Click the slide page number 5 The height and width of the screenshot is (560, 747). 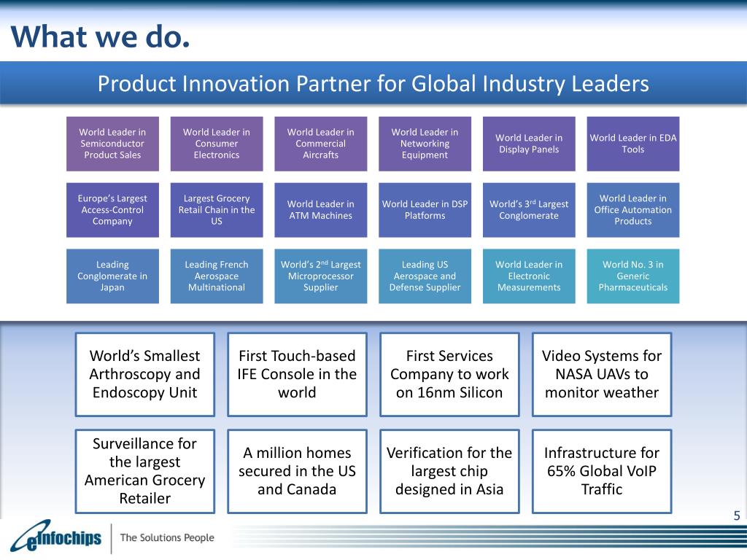[x=737, y=516]
